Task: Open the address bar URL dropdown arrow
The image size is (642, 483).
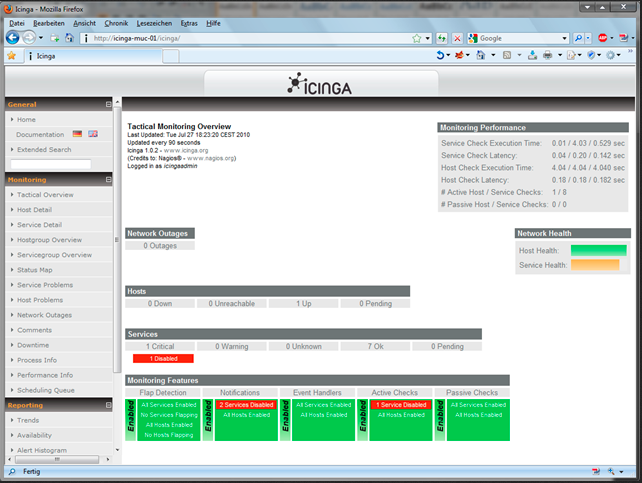Action: pyautogui.click(x=428, y=38)
